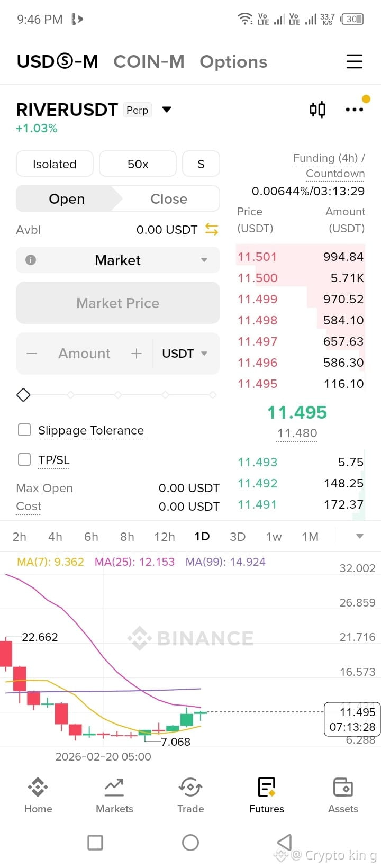Open the Home tab icon
Image resolution: width=381 pixels, height=868 pixels.
38,788
